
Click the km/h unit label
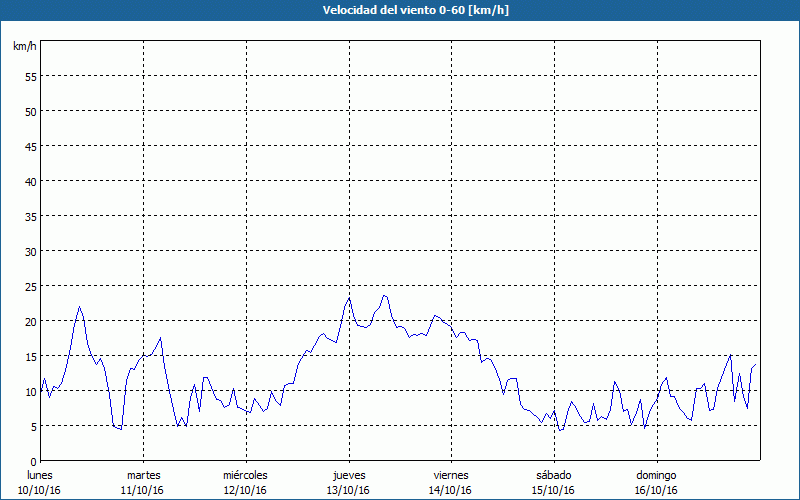(x=25, y=47)
